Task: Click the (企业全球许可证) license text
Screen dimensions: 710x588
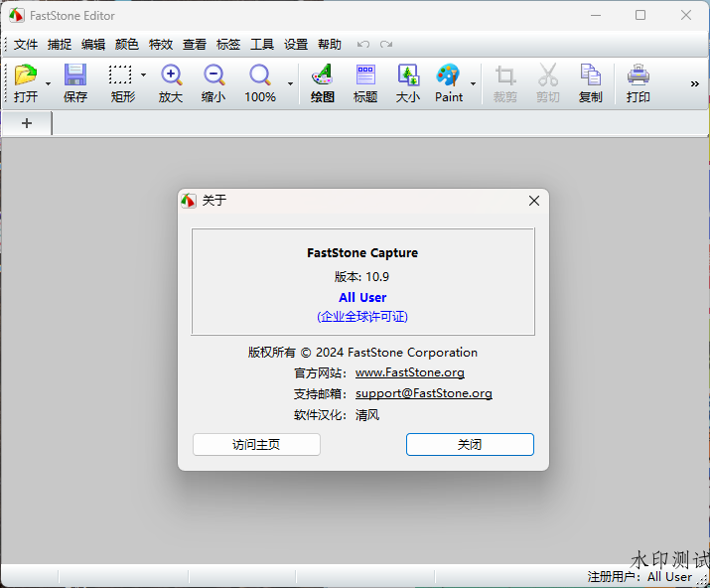Action: click(x=362, y=316)
